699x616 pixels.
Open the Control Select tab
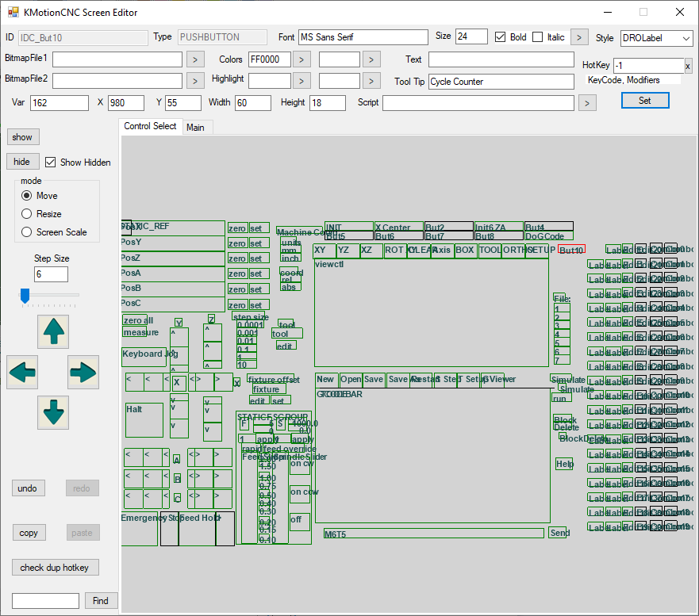click(150, 127)
